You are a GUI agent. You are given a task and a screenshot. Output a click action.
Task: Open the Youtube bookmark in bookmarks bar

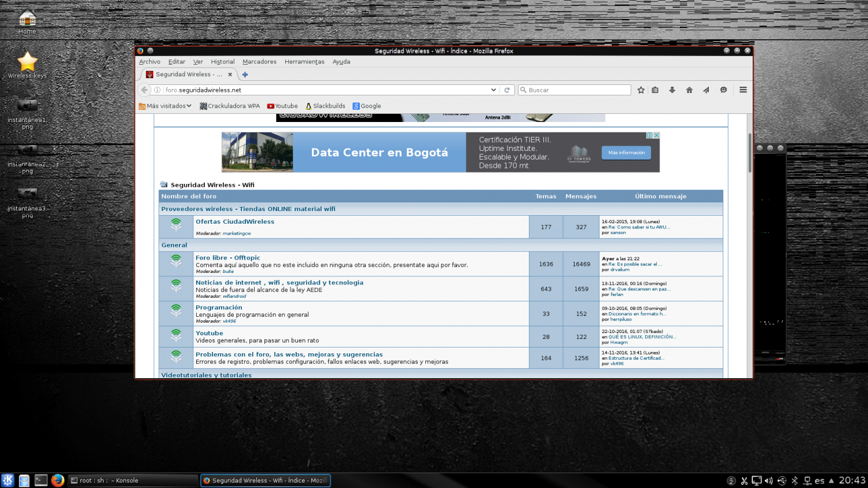(282, 106)
